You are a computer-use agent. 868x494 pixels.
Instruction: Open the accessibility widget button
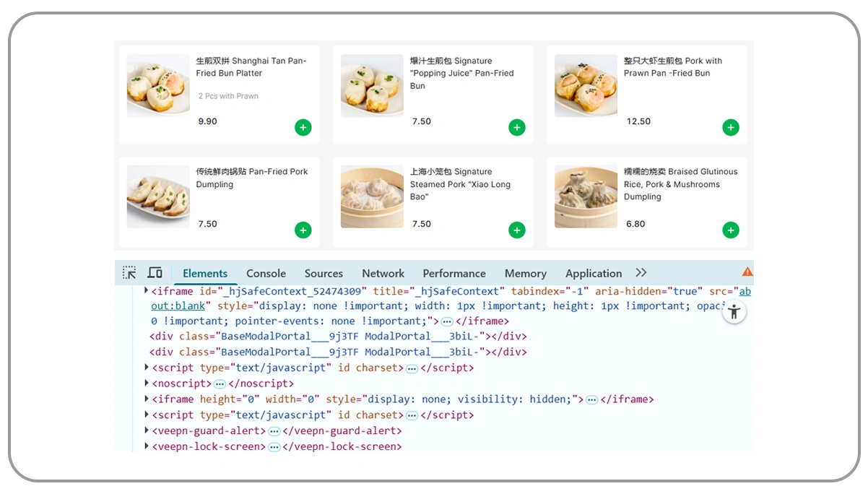(x=734, y=312)
